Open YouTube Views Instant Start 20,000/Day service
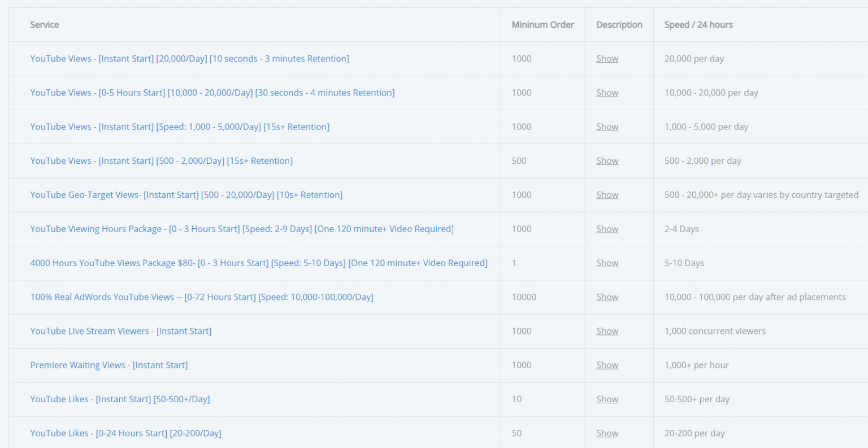Image resolution: width=868 pixels, height=448 pixels. tap(189, 58)
